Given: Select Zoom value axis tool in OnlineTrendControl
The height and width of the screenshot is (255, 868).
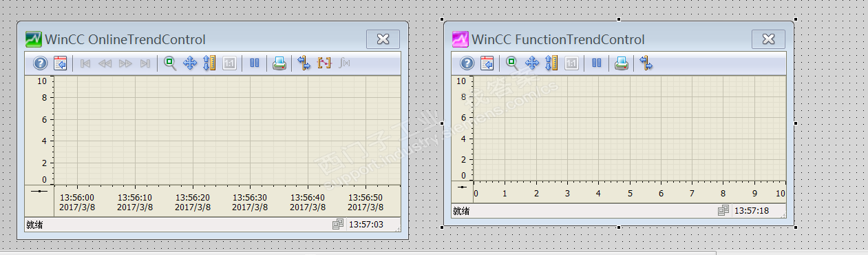Looking at the screenshot, I should coord(210,63).
